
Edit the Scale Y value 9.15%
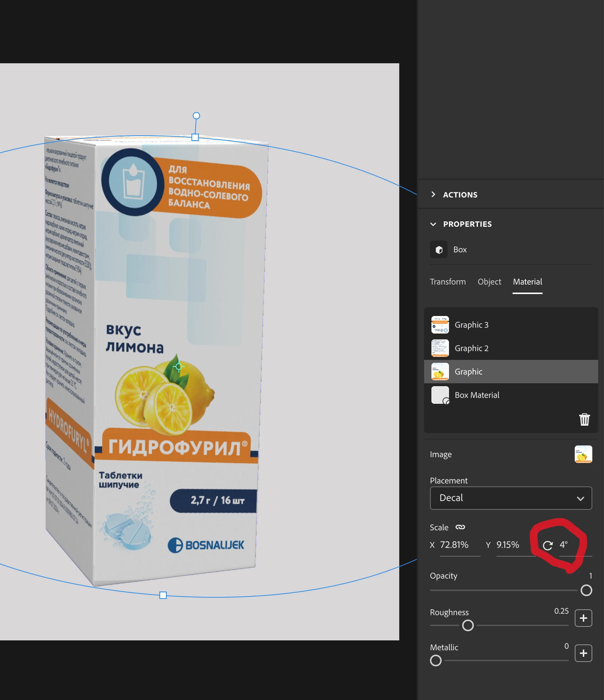point(516,545)
